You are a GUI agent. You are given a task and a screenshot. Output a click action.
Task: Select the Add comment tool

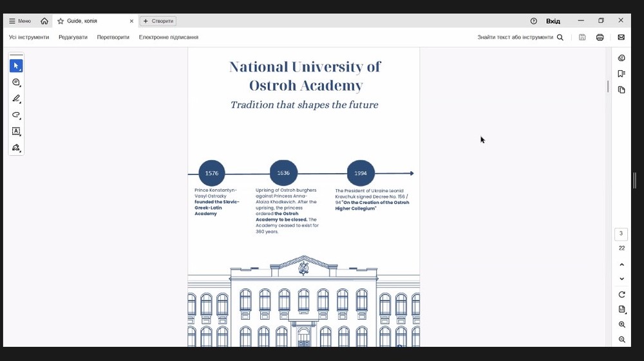16,82
